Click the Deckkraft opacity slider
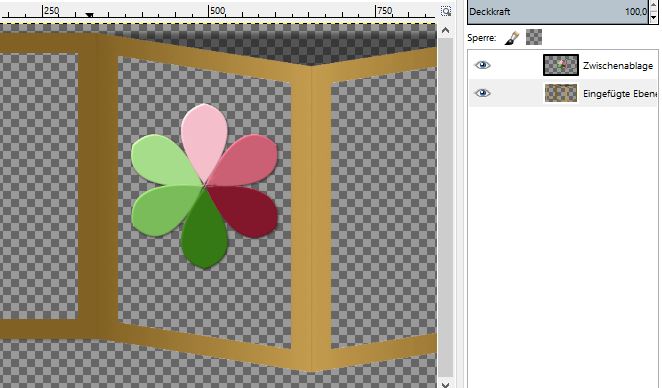This screenshot has height=388, width=662. [x=557, y=12]
